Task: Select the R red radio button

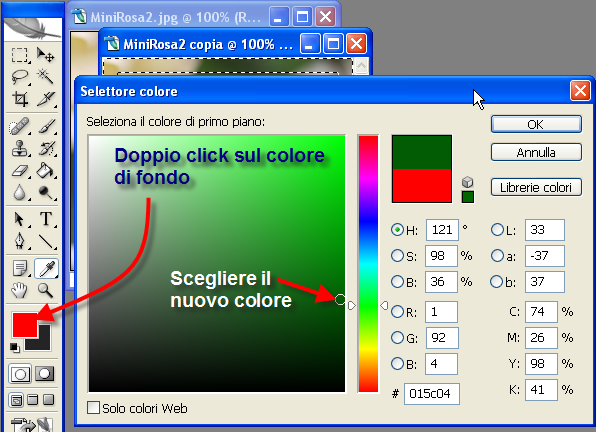Action: 397,312
